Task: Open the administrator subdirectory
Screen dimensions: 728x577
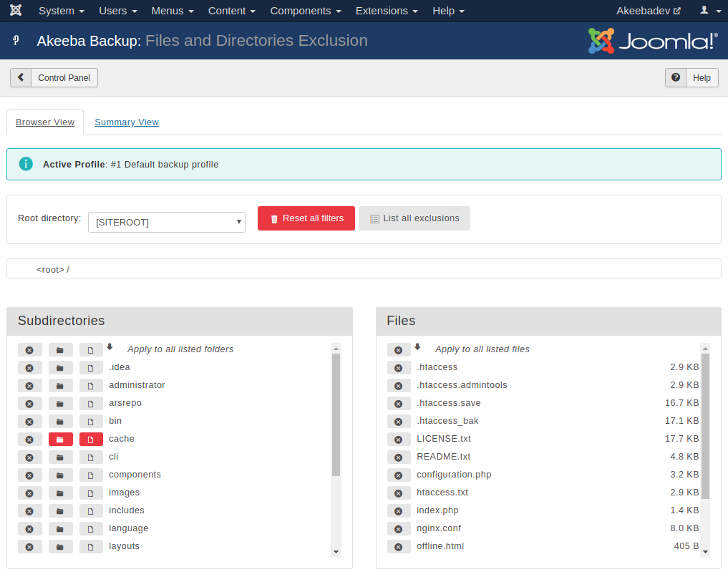Action: (137, 385)
